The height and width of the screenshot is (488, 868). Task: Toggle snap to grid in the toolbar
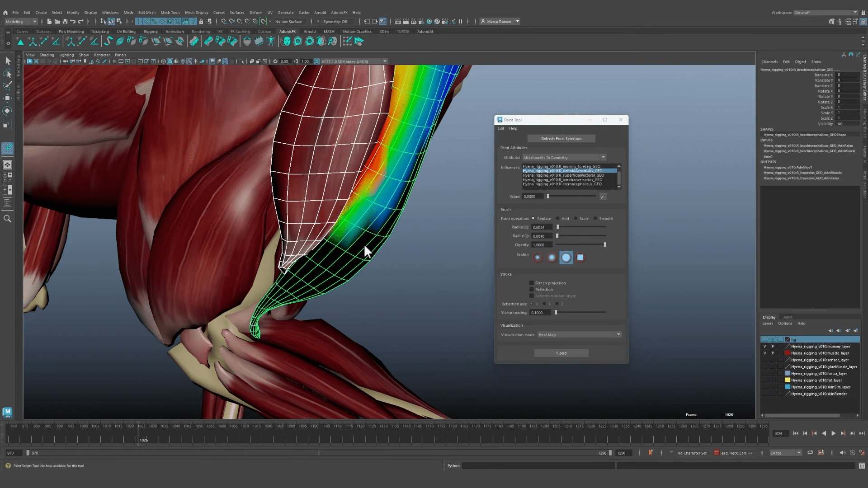point(224,21)
